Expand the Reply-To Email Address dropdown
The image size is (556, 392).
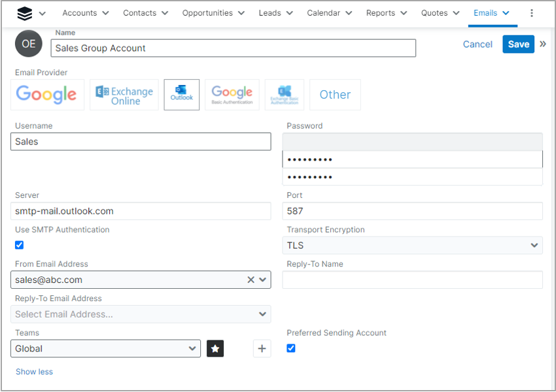[141, 314]
